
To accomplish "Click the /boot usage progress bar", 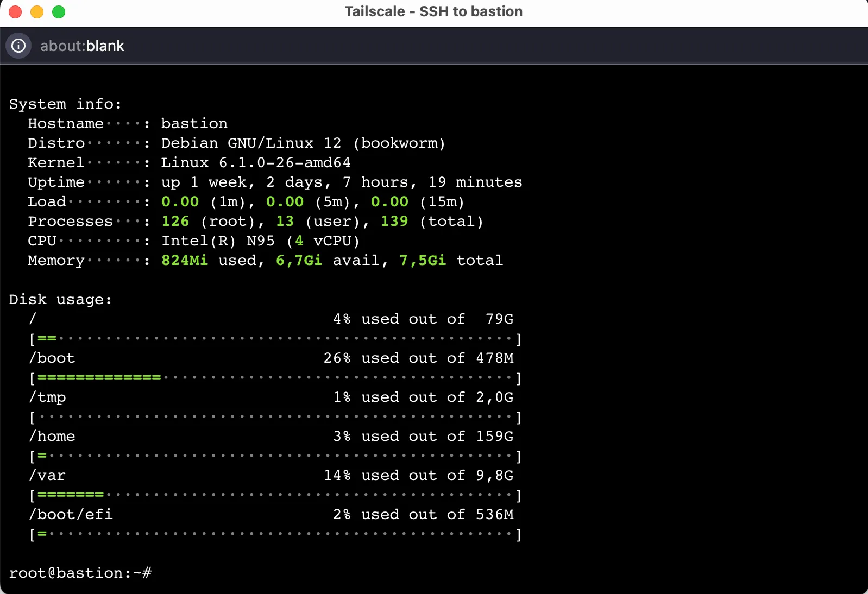I will (x=275, y=378).
